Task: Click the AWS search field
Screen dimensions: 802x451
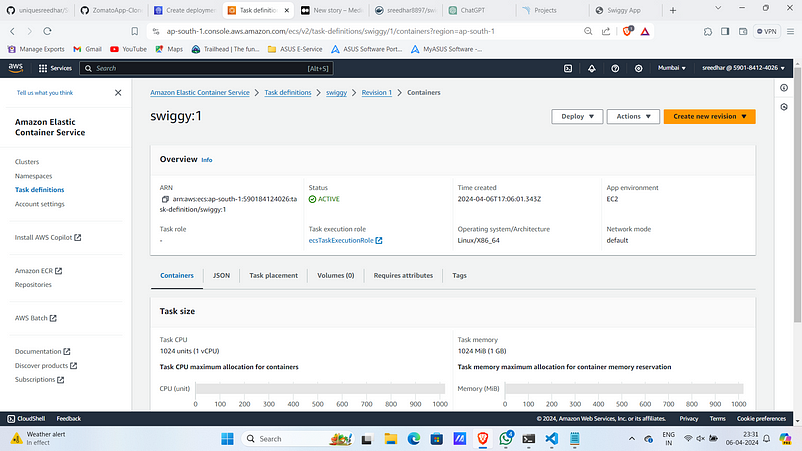Action: (206, 68)
